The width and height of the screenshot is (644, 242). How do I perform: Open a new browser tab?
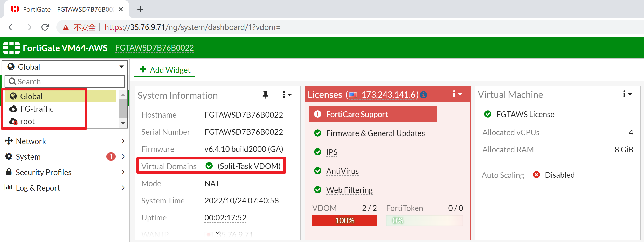(140, 9)
